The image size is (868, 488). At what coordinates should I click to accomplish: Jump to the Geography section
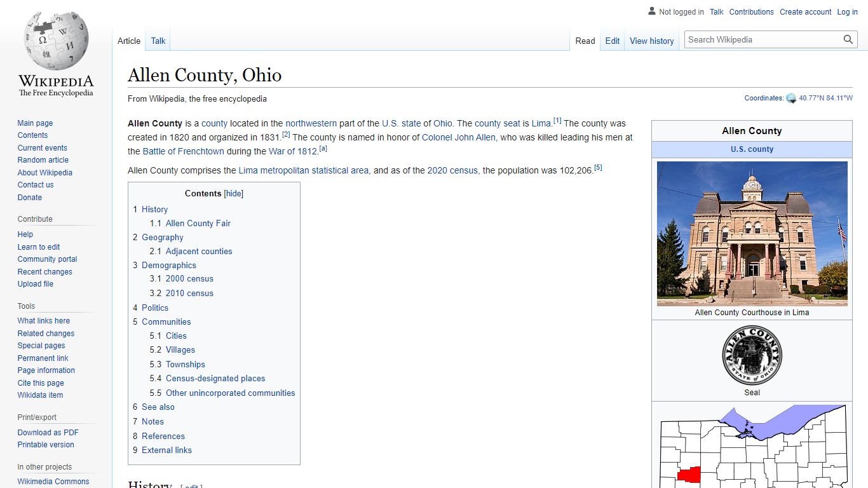pos(163,237)
